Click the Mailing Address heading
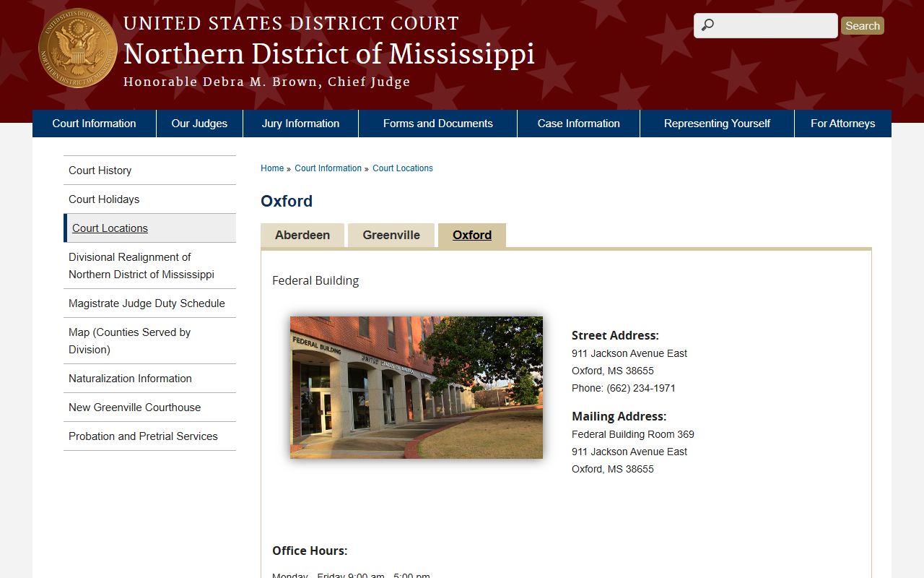The width and height of the screenshot is (924, 578). [x=619, y=416]
